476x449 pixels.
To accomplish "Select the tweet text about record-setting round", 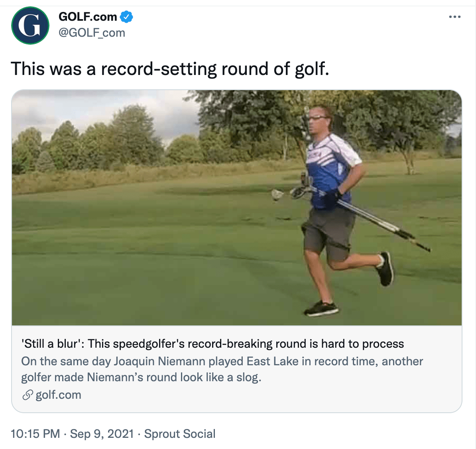I will (170, 69).
